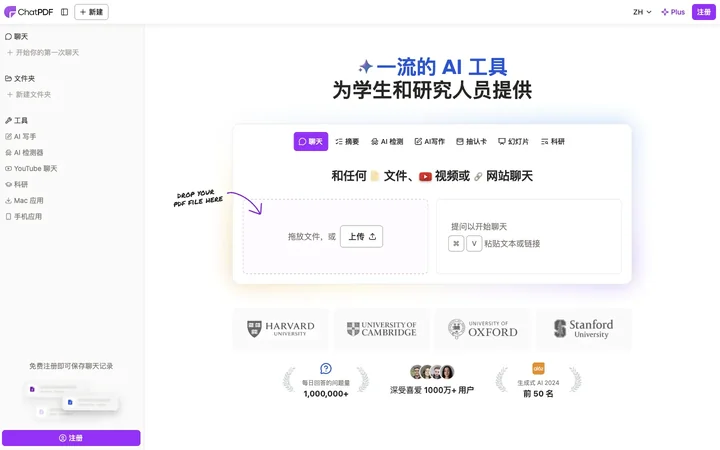Click the University of Cambridge logo
720x450 pixels.
pyautogui.click(x=382, y=329)
